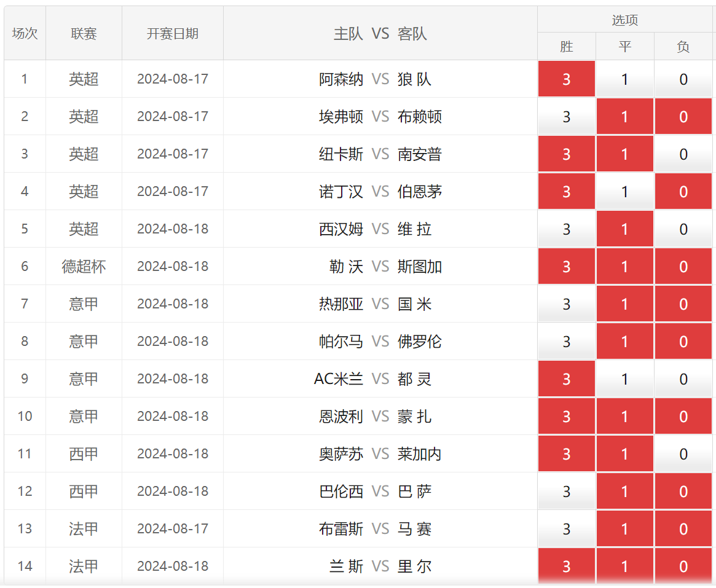Remove loss pick 0 for 勒沃 VS 斯图加

[x=683, y=266]
